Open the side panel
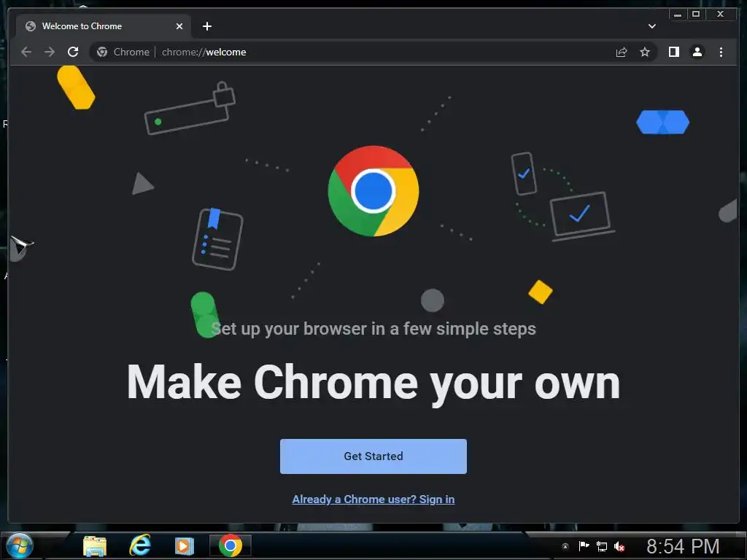This screenshot has height=560, width=747. pos(673,52)
